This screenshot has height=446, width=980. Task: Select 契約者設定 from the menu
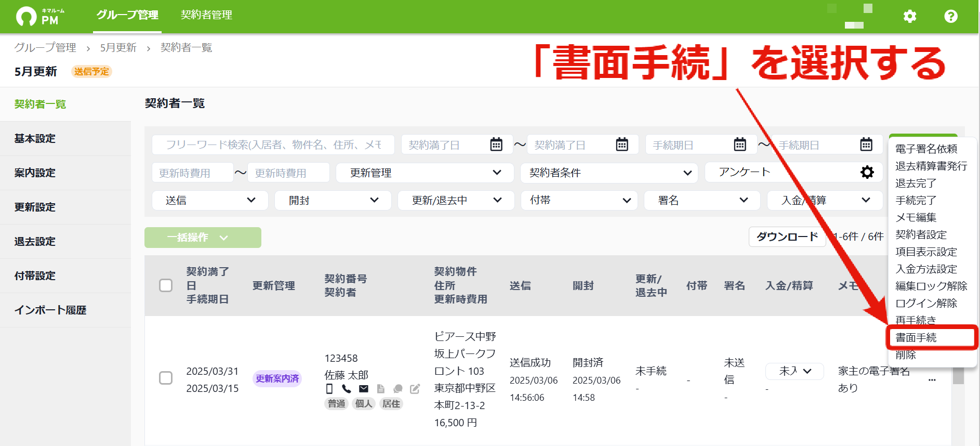(921, 235)
